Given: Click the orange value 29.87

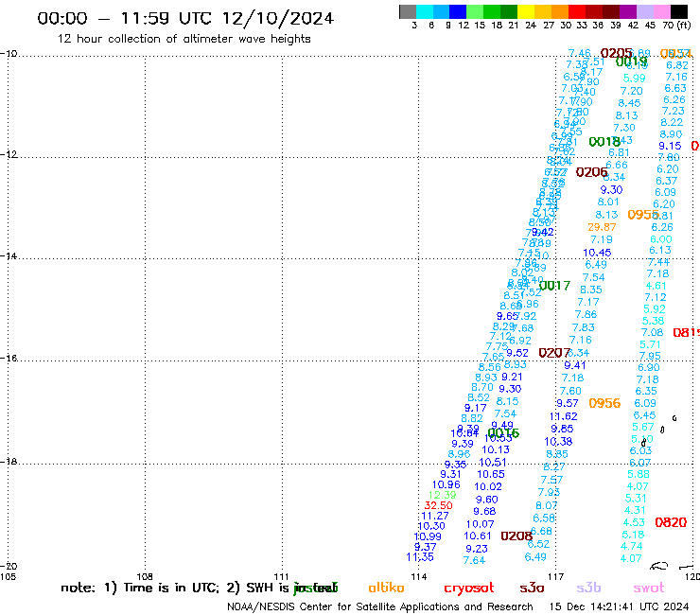Looking at the screenshot, I should (x=602, y=227).
